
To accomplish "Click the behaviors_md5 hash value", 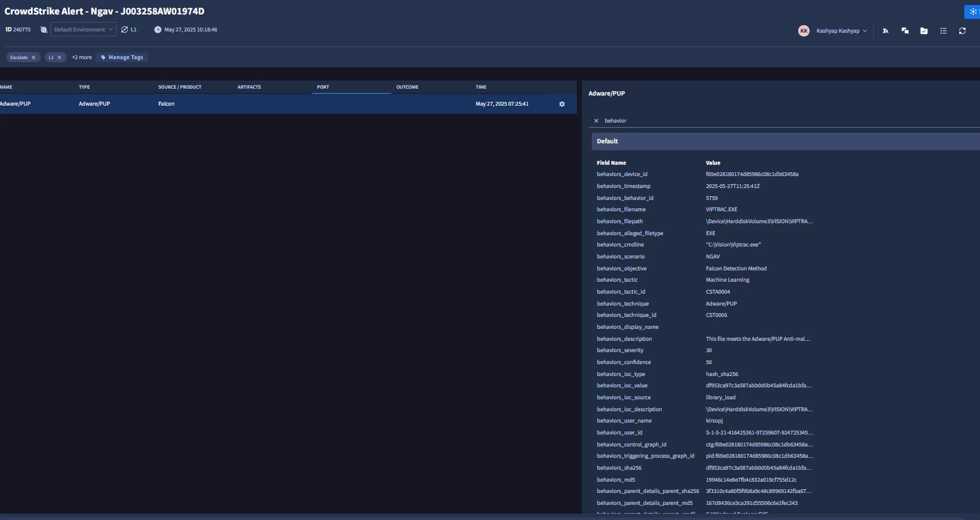I will click(751, 480).
